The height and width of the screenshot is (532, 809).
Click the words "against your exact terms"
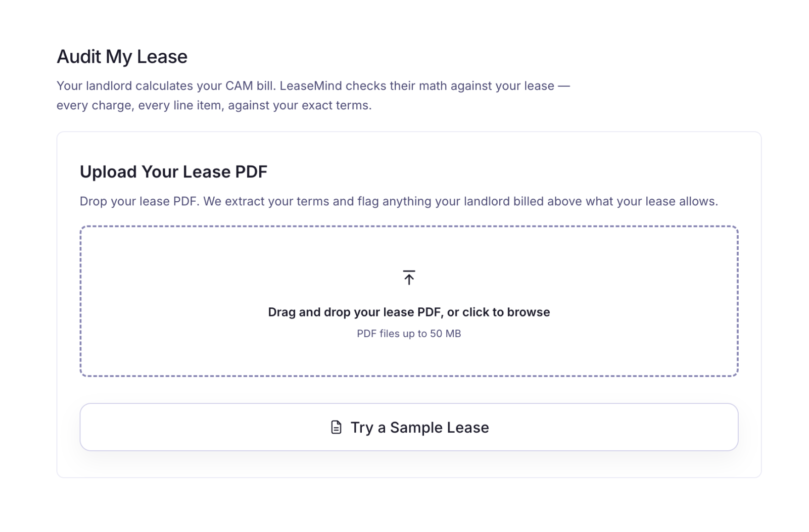299,106
